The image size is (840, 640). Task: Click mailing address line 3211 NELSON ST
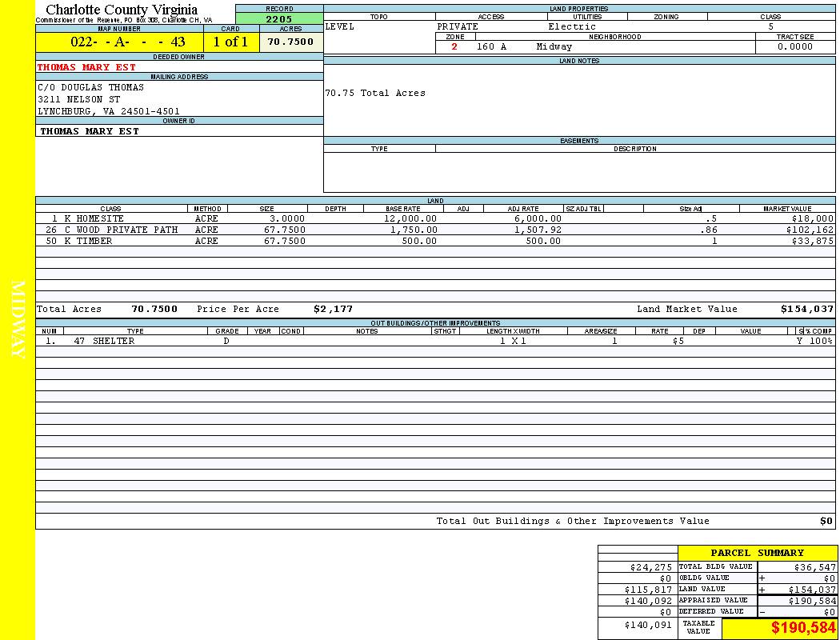pyautogui.click(x=79, y=99)
